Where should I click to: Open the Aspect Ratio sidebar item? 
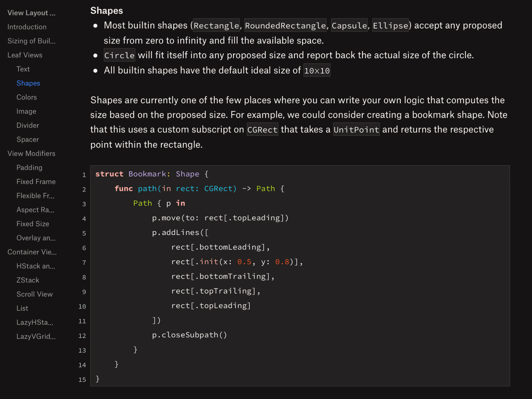(35, 210)
